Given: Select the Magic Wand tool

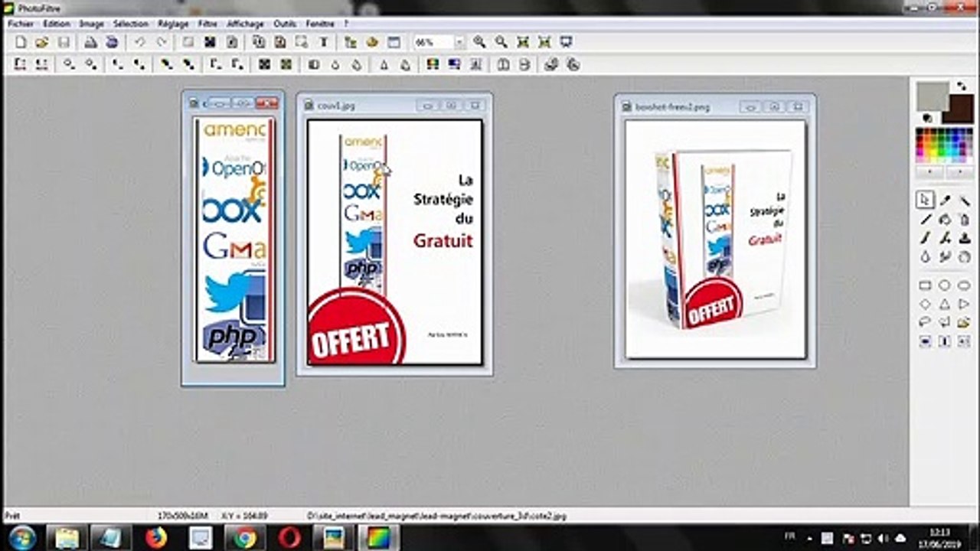Looking at the screenshot, I should click(965, 200).
